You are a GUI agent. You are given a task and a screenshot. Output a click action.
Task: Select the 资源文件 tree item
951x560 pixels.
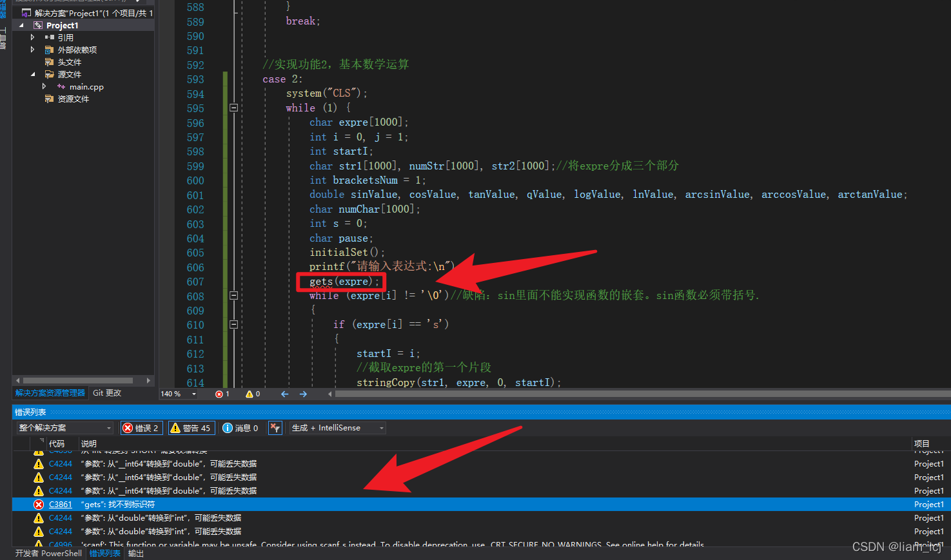click(74, 99)
